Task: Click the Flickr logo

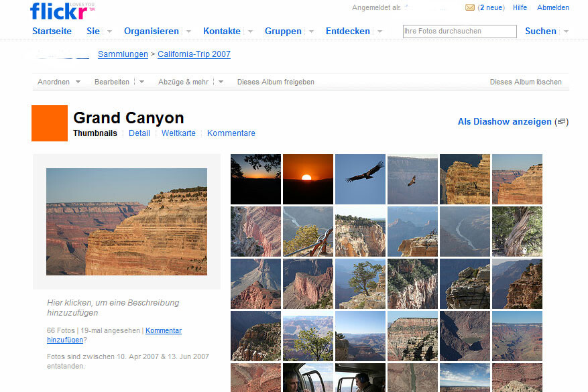Action: (58, 11)
